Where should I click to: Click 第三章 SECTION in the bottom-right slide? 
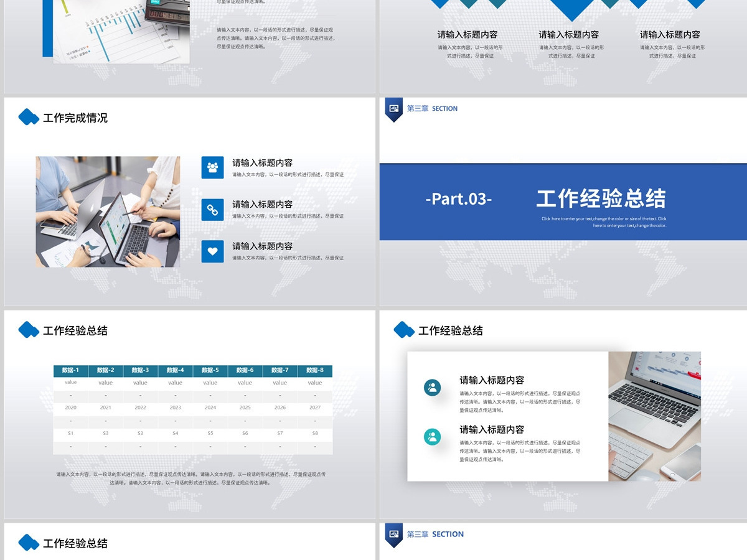pyautogui.click(x=435, y=534)
